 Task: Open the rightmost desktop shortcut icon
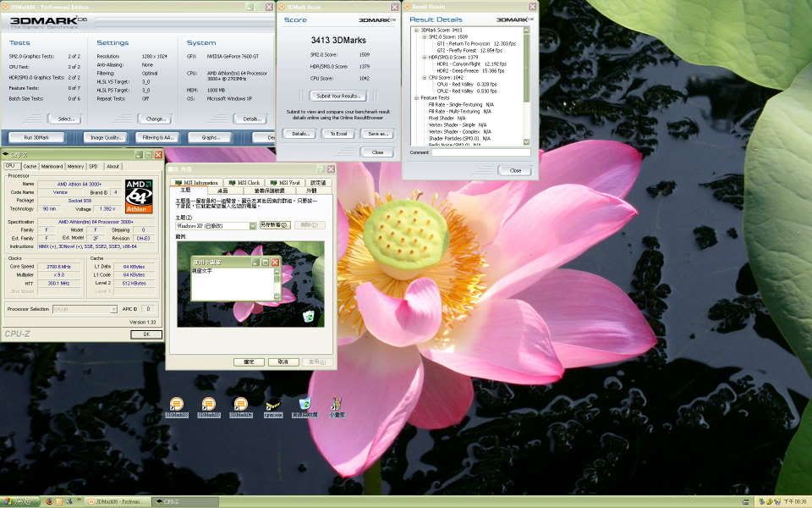pyautogui.click(x=337, y=406)
